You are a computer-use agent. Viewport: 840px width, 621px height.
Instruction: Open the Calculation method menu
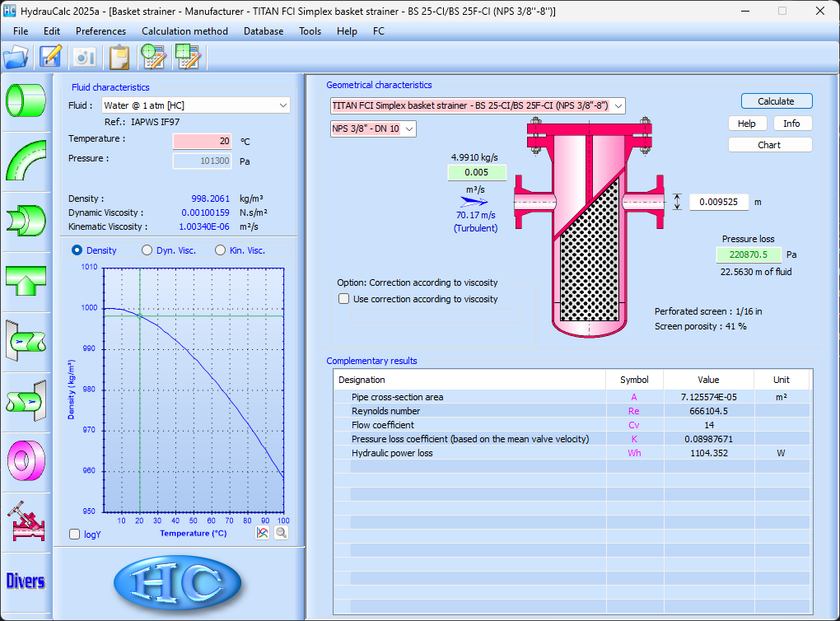point(184,31)
